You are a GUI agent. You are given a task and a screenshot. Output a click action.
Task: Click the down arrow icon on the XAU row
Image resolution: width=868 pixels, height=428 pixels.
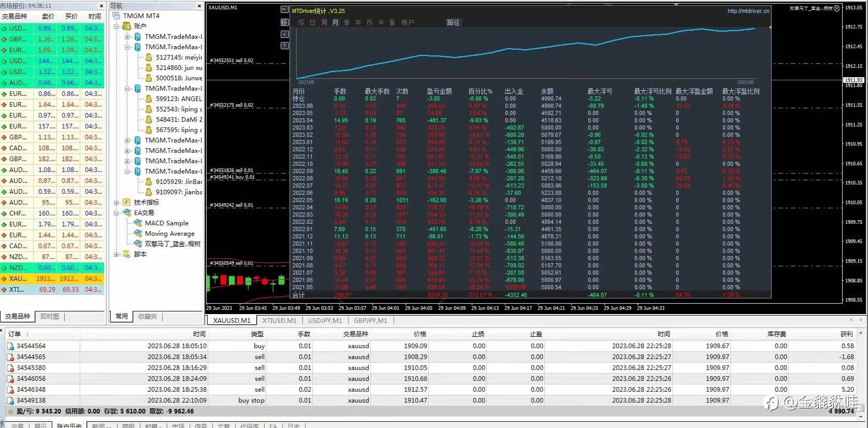(4, 279)
